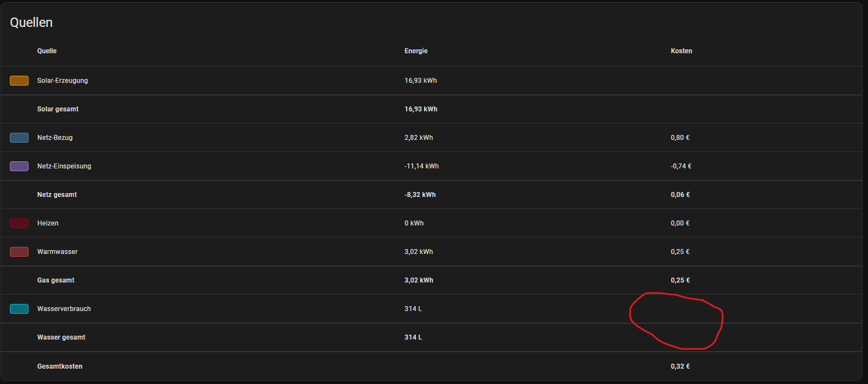Select the Netz-Einspeisung row label
The image size is (868, 384).
(x=64, y=166)
